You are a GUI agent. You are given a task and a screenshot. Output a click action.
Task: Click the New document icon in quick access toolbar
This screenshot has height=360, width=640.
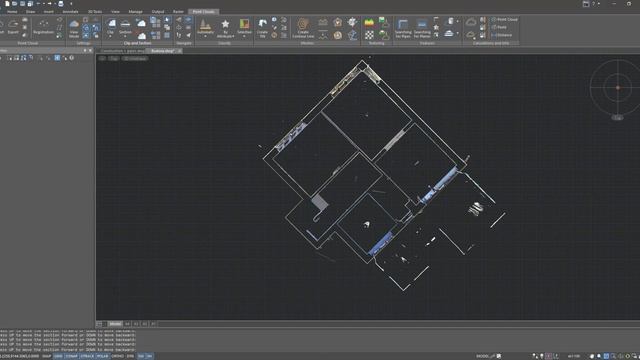tap(7, 4)
